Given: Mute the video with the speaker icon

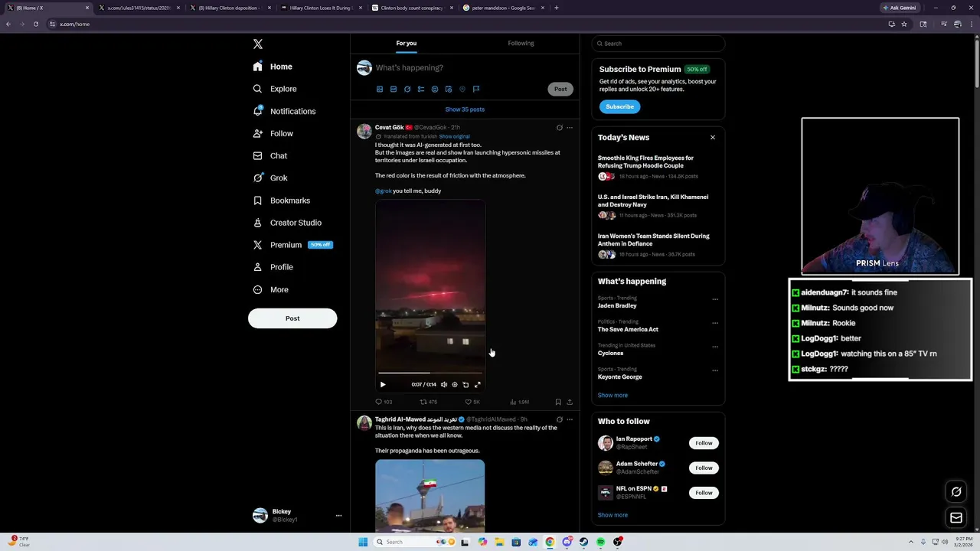Looking at the screenshot, I should click(x=444, y=385).
